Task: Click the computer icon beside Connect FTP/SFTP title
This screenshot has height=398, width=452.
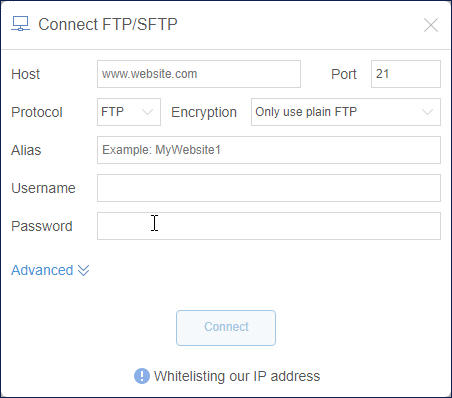Action: (21, 24)
